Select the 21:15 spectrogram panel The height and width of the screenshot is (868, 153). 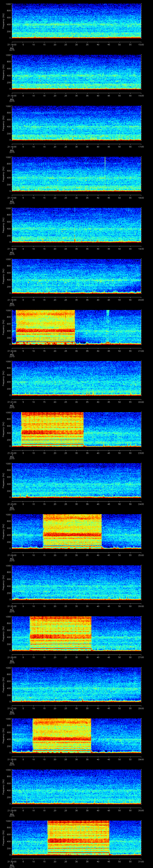click(76, 72)
